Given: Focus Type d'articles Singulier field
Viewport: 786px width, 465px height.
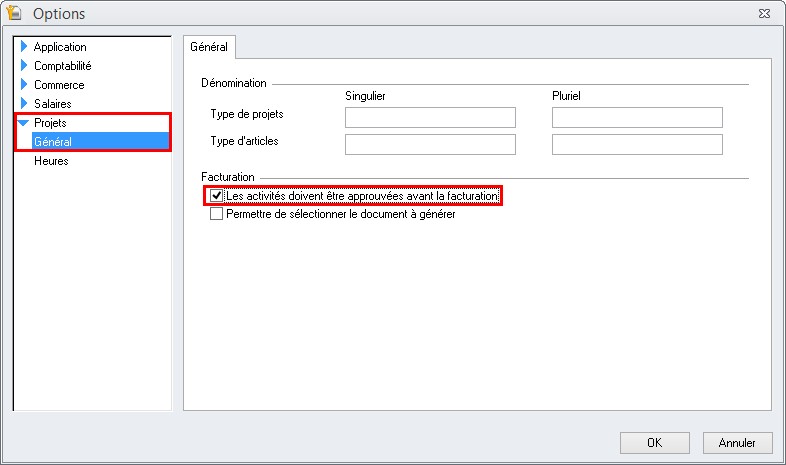Looking at the screenshot, I should tap(430, 145).
